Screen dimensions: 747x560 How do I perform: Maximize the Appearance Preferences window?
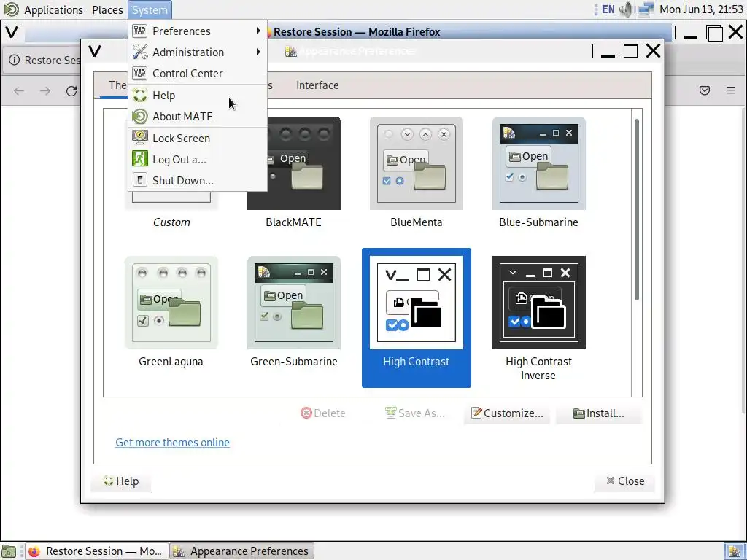pos(630,51)
